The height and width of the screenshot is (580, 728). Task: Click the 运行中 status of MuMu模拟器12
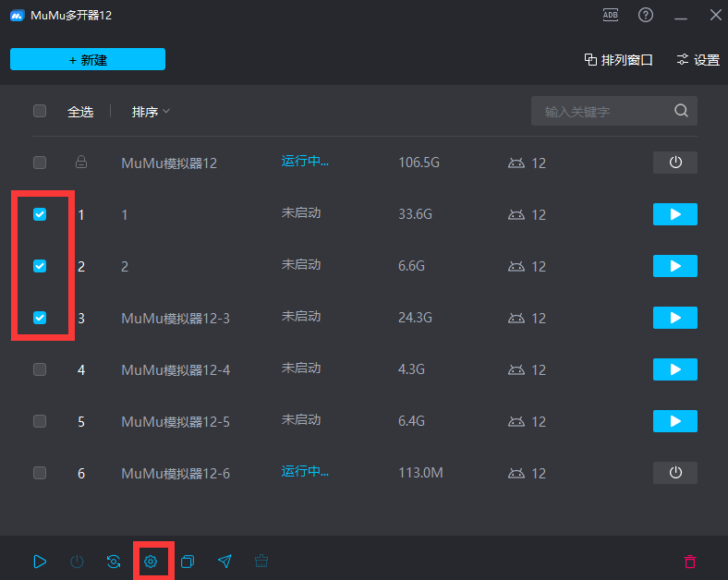(x=305, y=162)
